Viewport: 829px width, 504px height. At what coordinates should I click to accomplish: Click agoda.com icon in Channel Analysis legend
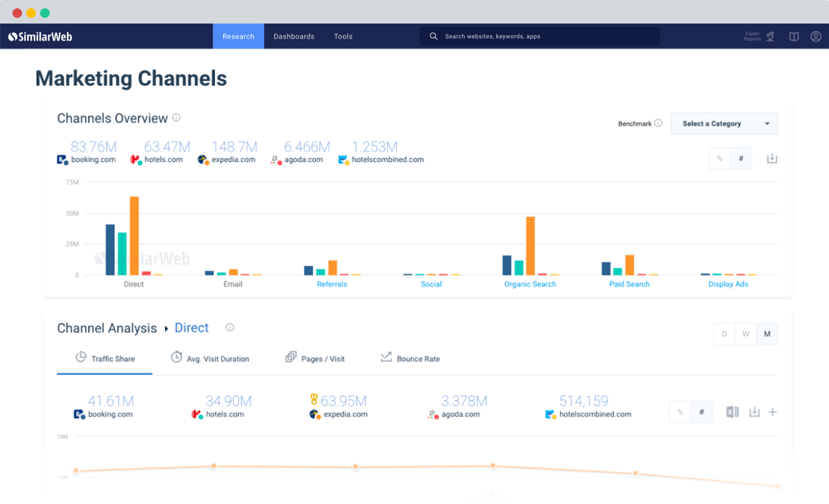tap(432, 415)
